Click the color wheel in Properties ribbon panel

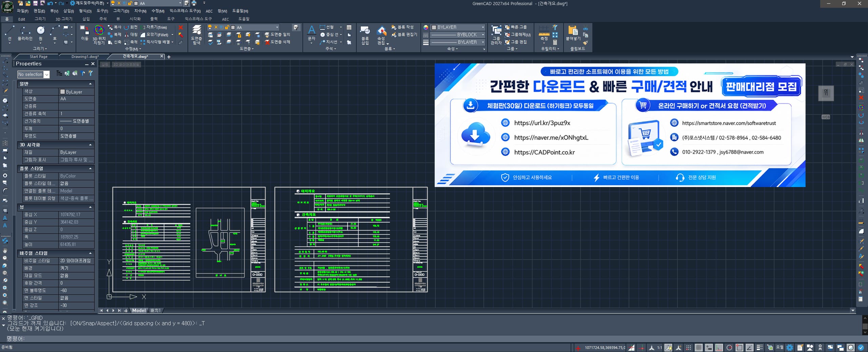tap(426, 27)
